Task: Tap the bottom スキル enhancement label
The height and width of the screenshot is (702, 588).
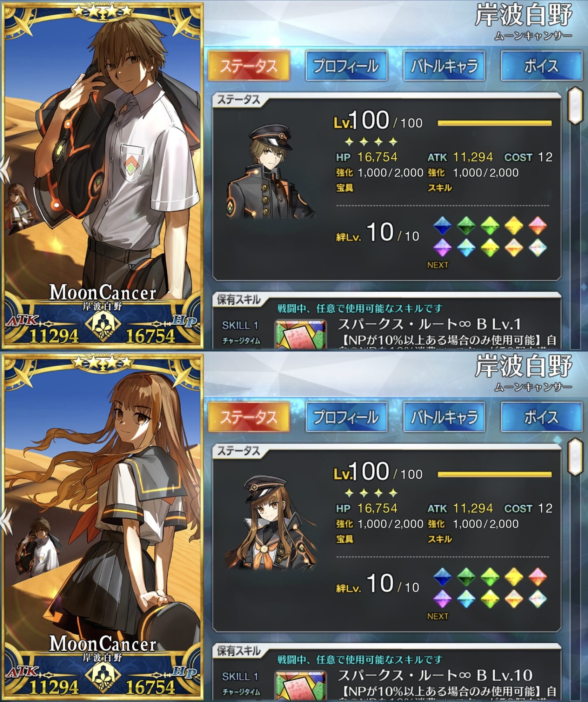Action: (440, 539)
